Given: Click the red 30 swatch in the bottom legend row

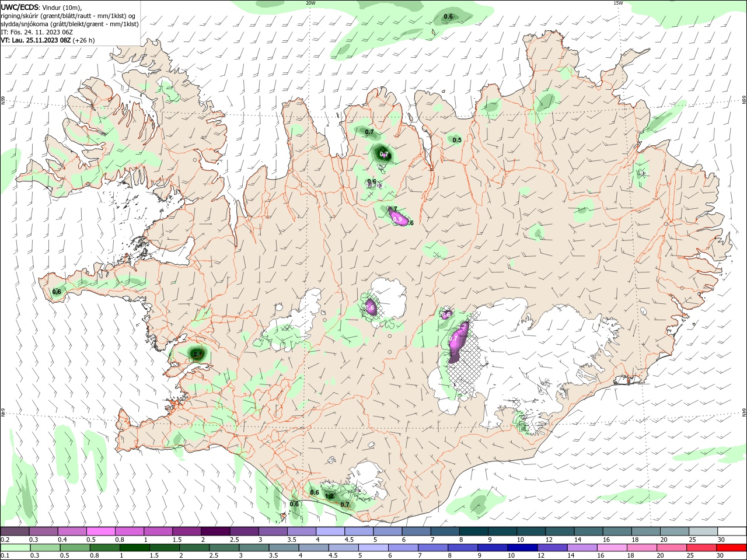Looking at the screenshot, I should [x=732, y=548].
